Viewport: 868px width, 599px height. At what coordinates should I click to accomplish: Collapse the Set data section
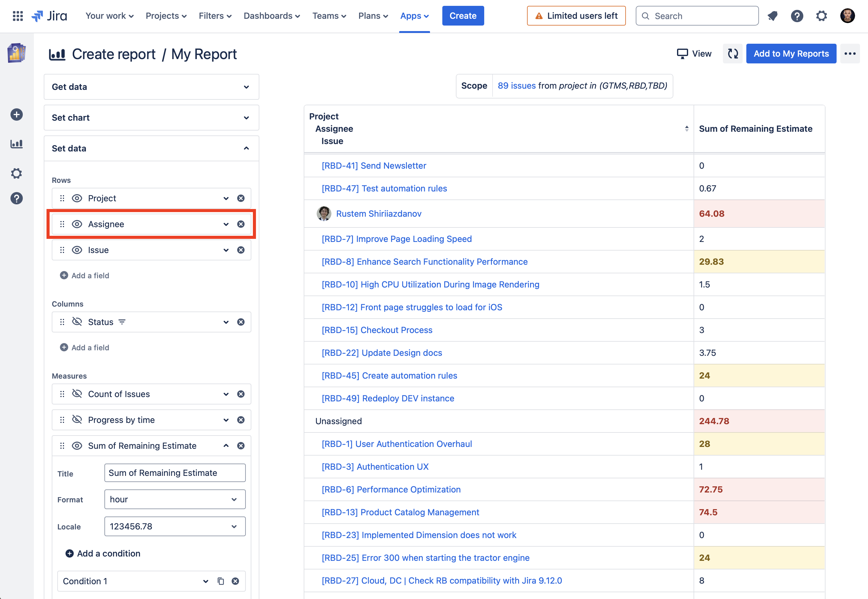[151, 148]
